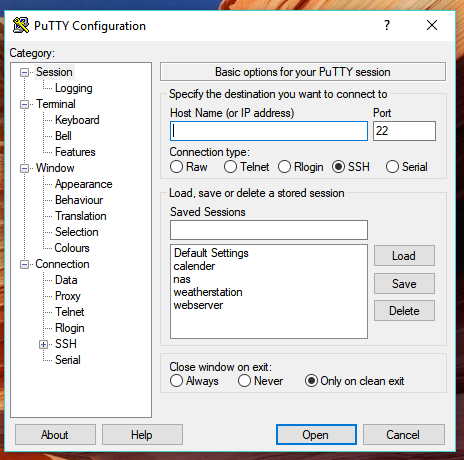Image resolution: width=464 pixels, height=460 pixels.
Task: Click the question mark help button in title bar
Action: coord(387,25)
